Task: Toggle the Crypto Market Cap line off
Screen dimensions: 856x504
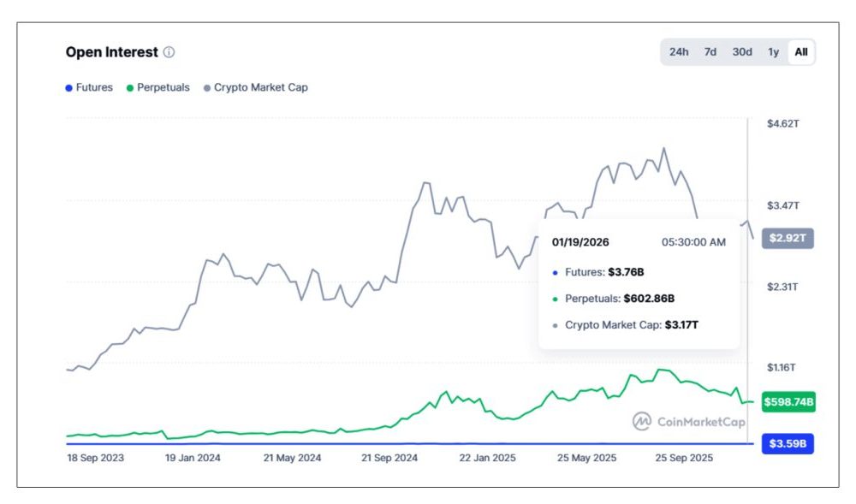Action: point(258,87)
